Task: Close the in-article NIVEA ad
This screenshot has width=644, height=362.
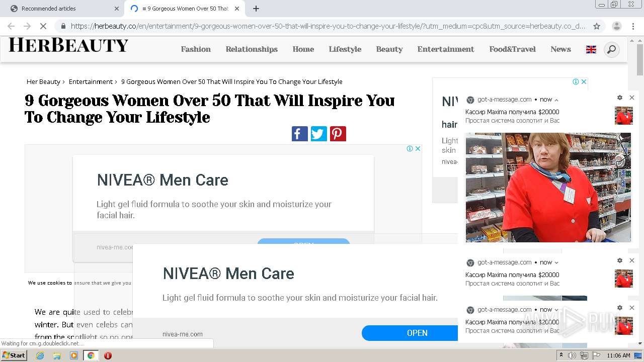Action: pos(418,148)
